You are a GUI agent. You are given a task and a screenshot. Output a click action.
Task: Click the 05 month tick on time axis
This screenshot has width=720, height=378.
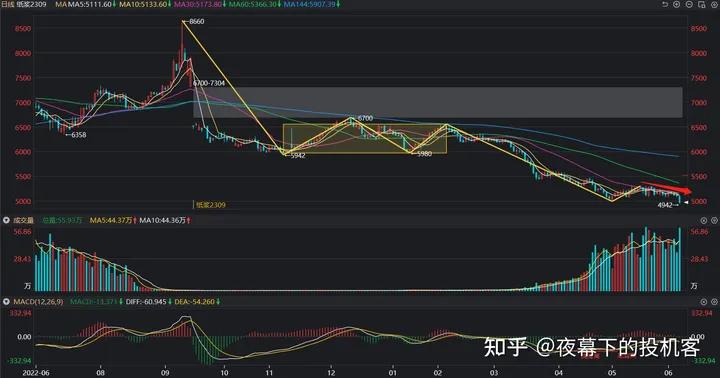(612, 373)
